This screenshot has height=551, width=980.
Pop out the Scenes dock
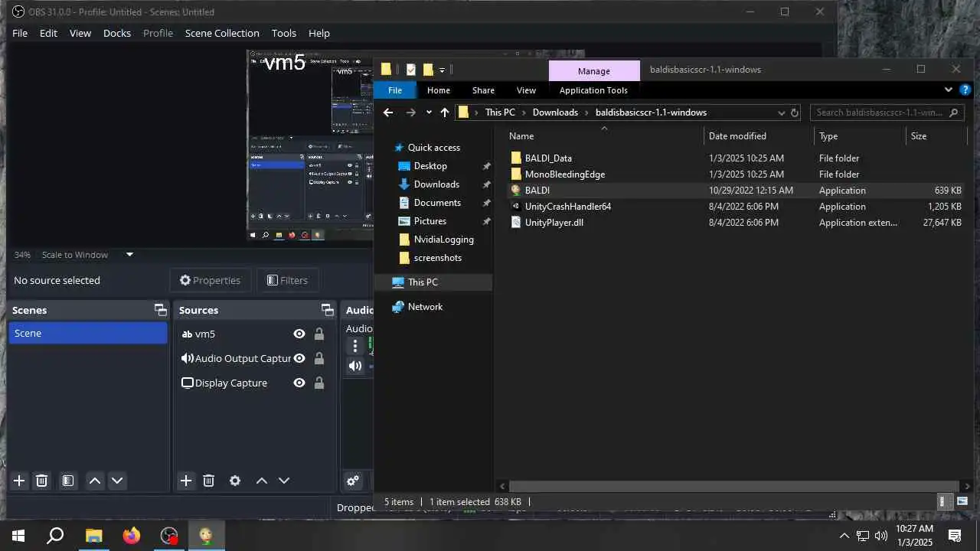160,310
